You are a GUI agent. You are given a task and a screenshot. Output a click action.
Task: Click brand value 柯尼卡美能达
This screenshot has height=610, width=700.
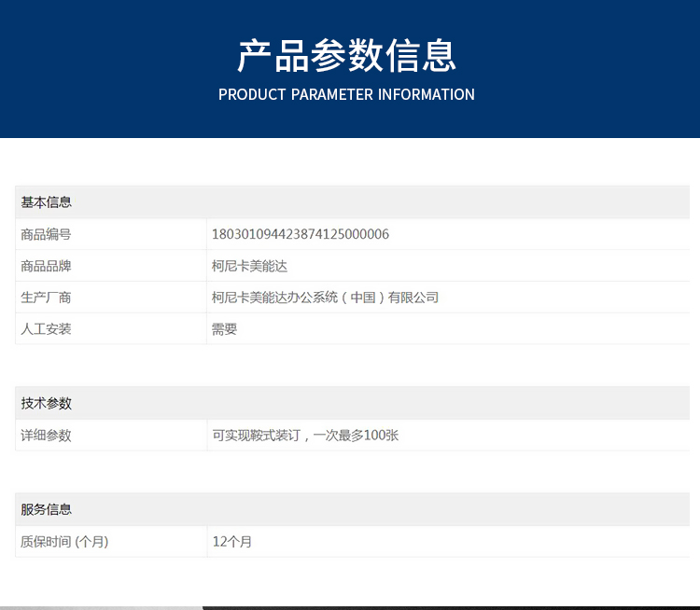250,267
